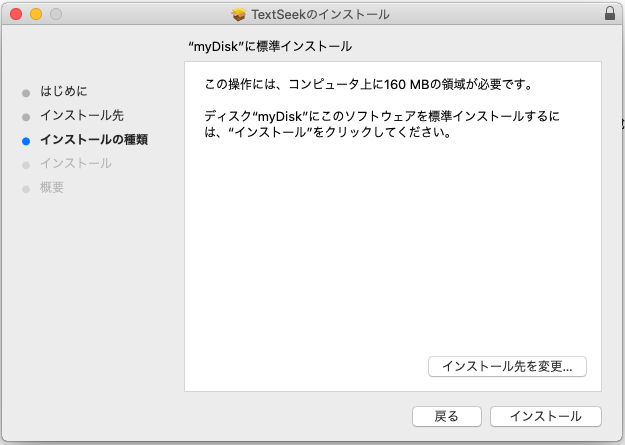
Task: Select the bold インストールの種類 sidebar step
Action: pyautogui.click(x=94, y=139)
